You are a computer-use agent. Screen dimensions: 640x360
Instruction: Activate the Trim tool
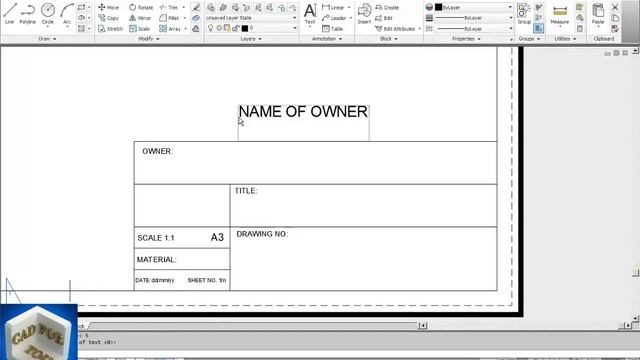169,7
